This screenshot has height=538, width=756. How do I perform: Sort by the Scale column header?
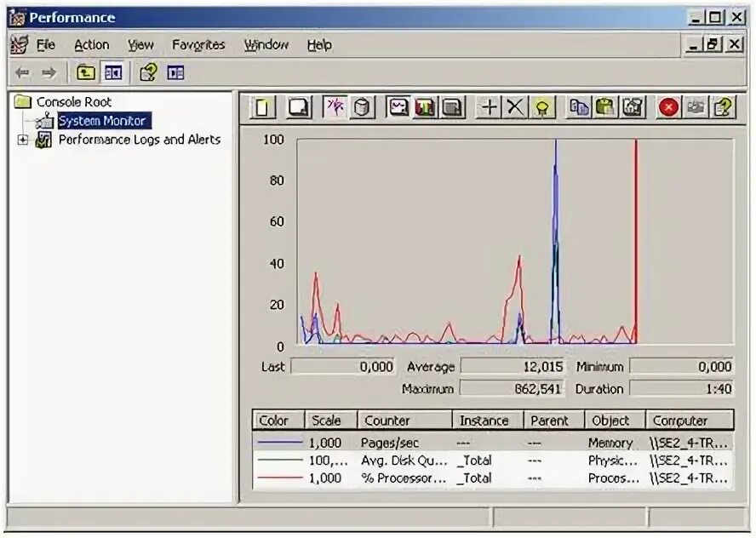[x=331, y=421]
